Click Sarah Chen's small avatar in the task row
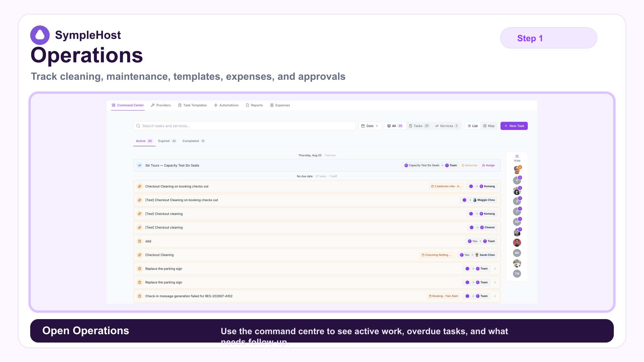 click(x=477, y=255)
